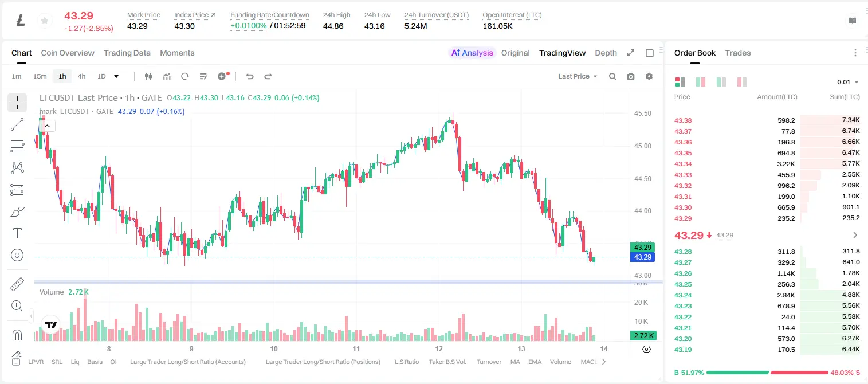
Task: Undo the last chart action
Action: (x=250, y=76)
